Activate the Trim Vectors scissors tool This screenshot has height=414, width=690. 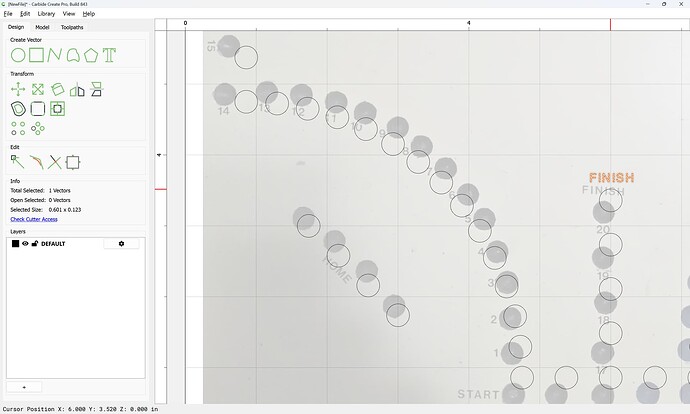tap(55, 162)
